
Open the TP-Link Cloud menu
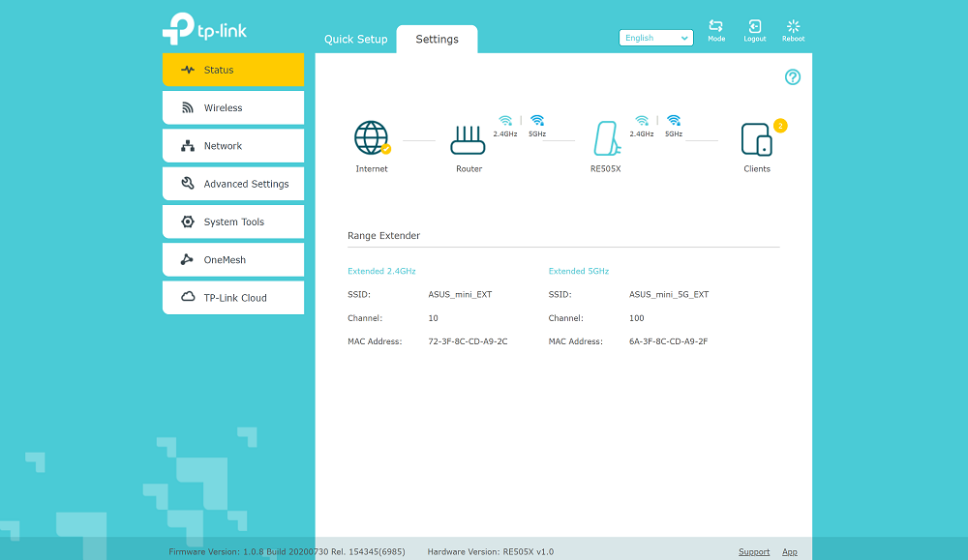click(x=232, y=298)
